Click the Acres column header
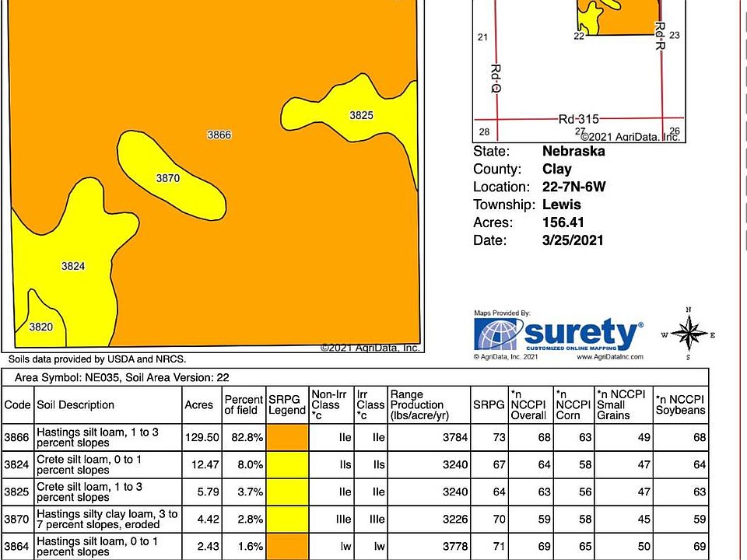 click(198, 404)
